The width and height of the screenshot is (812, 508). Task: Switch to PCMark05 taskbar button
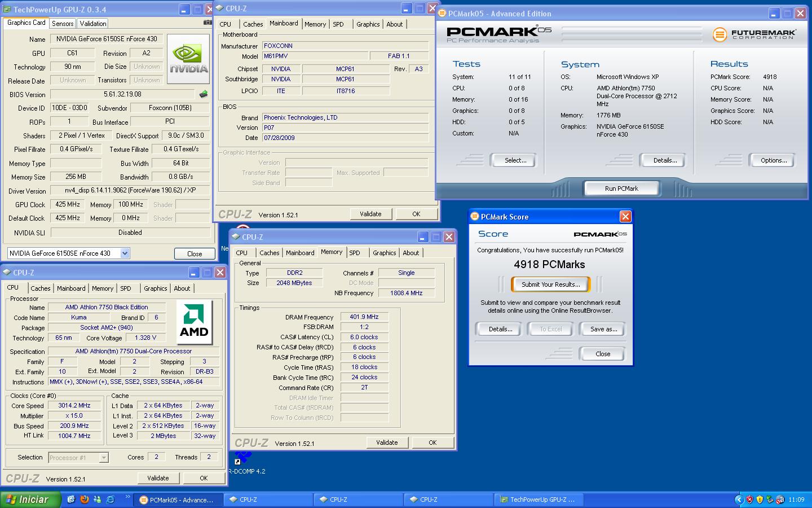pyautogui.click(x=179, y=500)
